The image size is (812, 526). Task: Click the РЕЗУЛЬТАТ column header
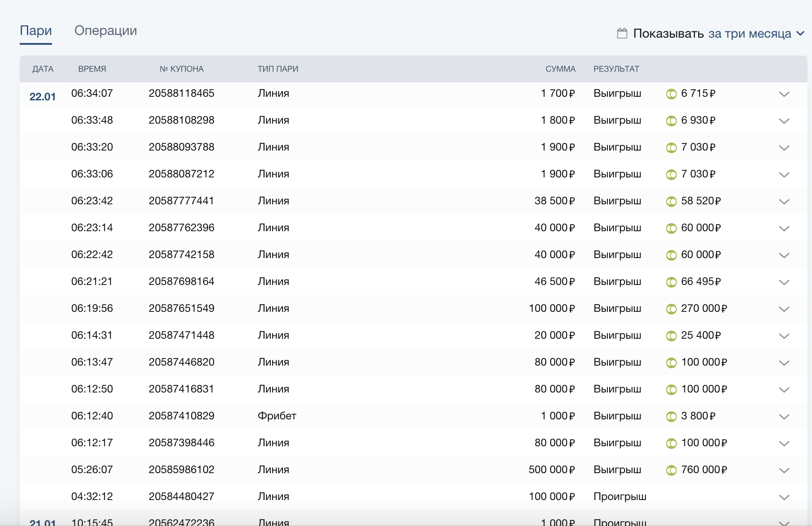[616, 69]
